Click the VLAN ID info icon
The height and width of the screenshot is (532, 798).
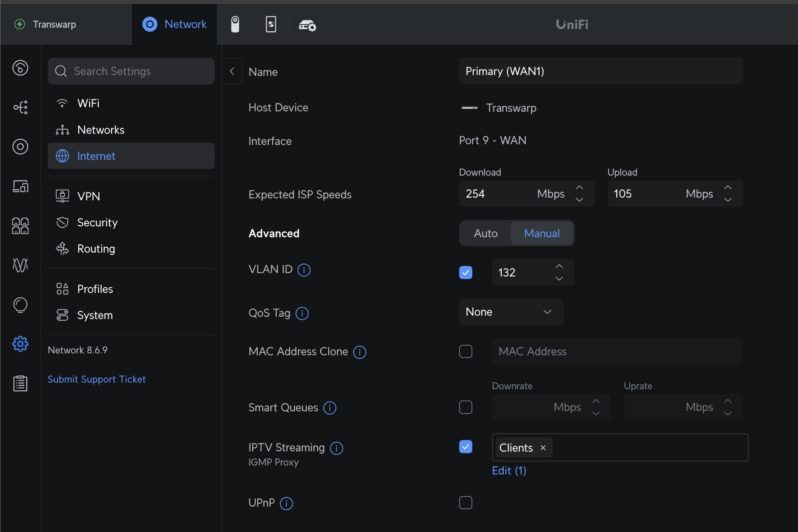point(304,270)
